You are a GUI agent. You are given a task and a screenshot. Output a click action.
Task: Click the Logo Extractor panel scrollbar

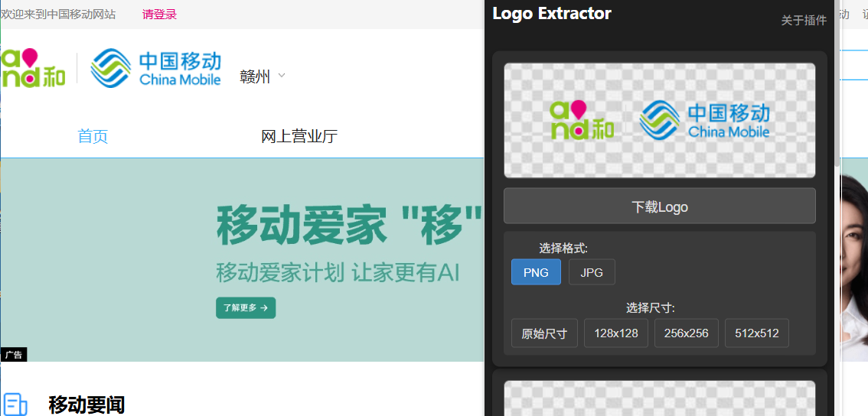coord(837,107)
